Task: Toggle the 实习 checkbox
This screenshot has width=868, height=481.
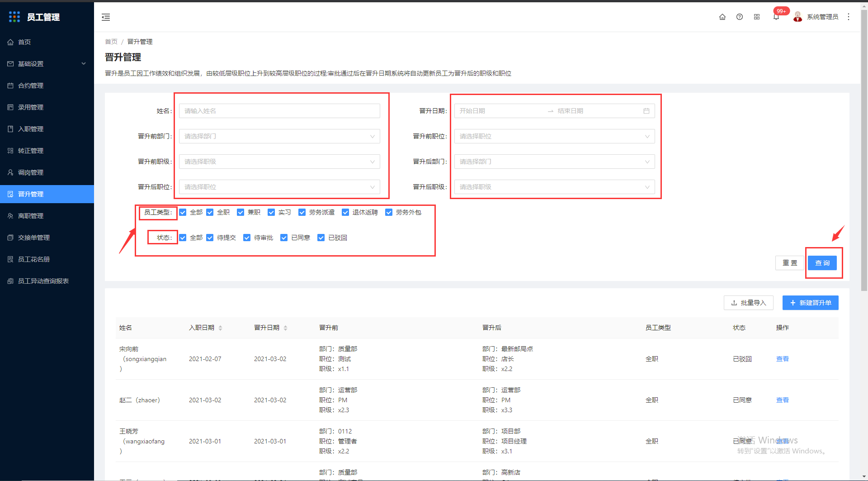Action: point(271,212)
